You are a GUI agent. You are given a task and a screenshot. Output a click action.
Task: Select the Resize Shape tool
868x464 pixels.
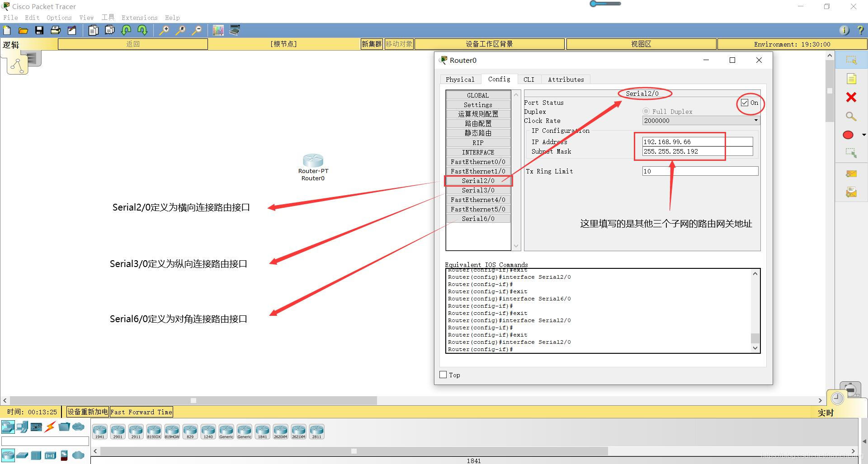[851, 153]
